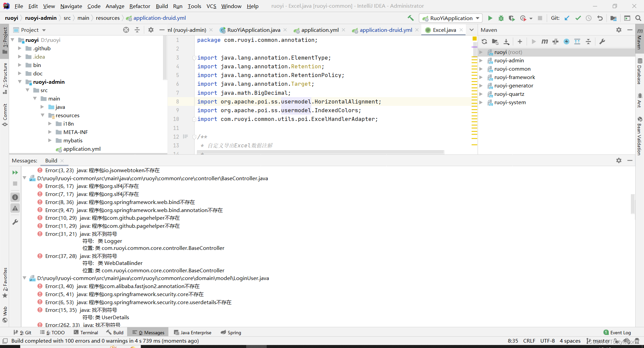Stop the running process icon
This screenshot has width=644, height=348.
[540, 18]
